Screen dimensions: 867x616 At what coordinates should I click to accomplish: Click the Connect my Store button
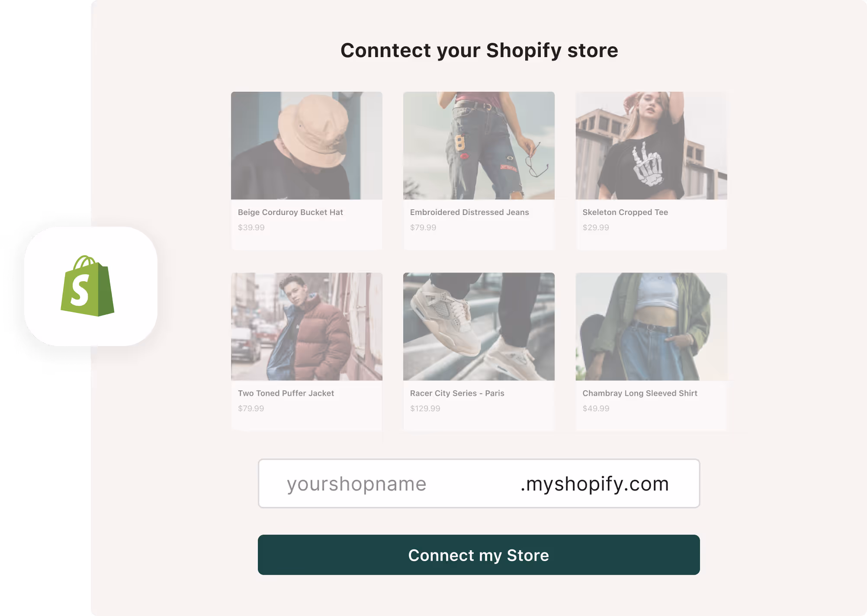[478, 555]
